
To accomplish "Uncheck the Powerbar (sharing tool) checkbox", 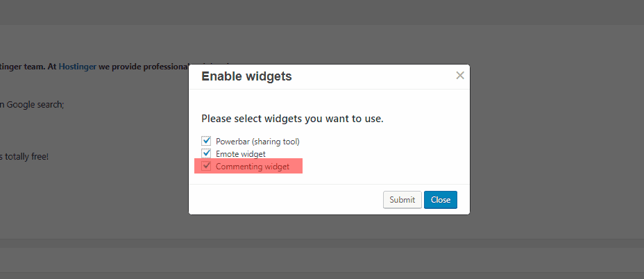I will coord(206,141).
